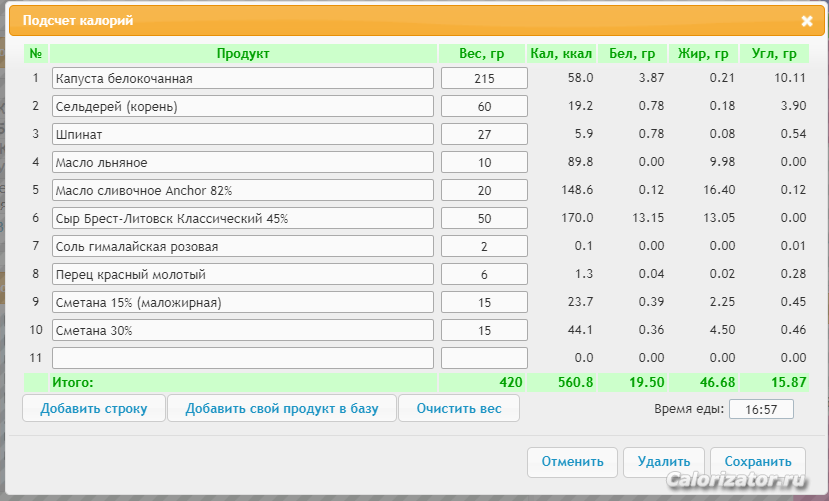Screen dimensions: 829x501
Task: Click total protein value 19.50
Action: pos(647,382)
